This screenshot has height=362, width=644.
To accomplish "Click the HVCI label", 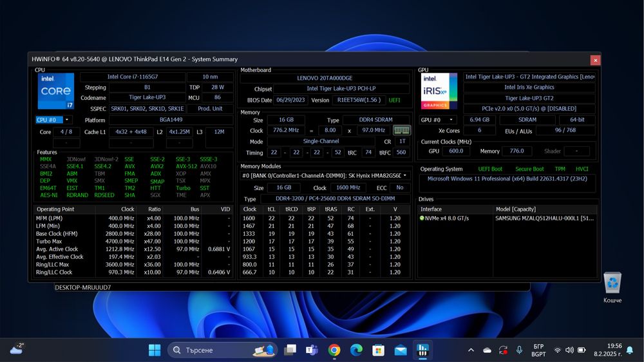I will point(582,169).
